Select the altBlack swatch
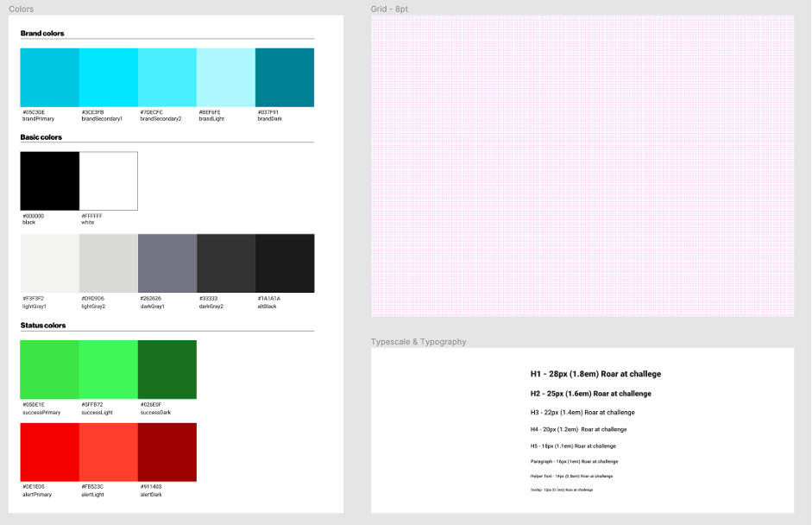812x525 pixels. tap(285, 263)
